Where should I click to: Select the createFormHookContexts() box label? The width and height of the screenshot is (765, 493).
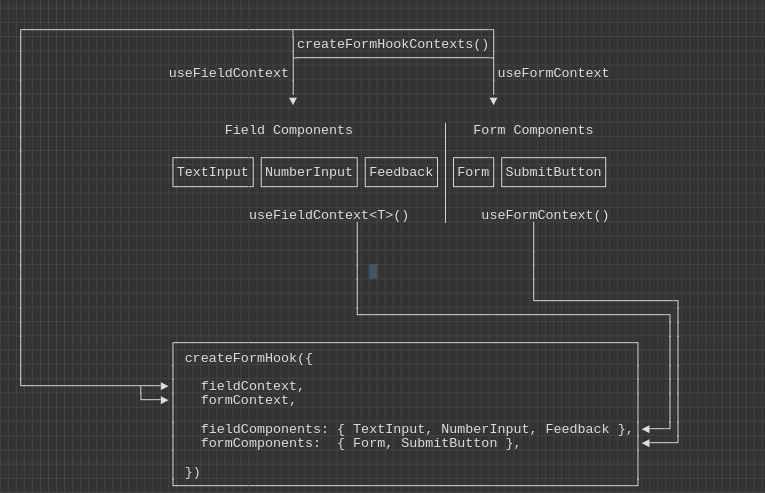393,44
